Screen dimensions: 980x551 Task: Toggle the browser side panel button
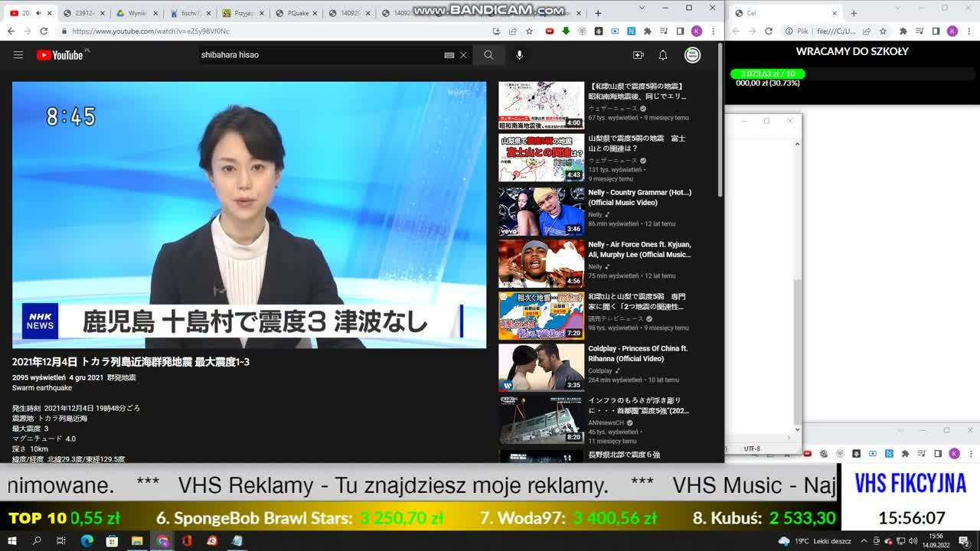coord(680,31)
